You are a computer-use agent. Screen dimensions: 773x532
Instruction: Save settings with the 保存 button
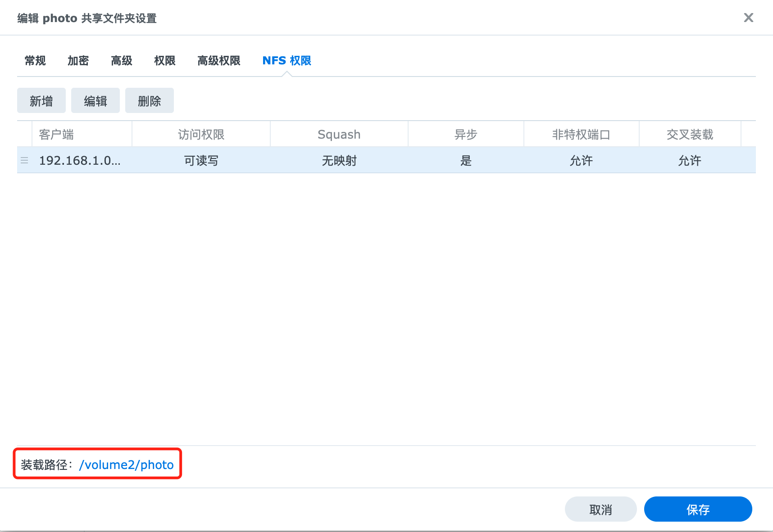pos(698,509)
